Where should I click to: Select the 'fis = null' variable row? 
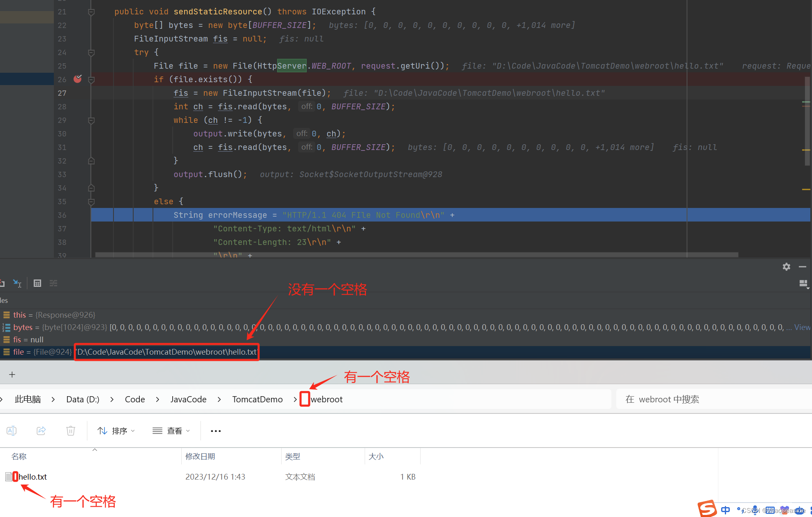pyautogui.click(x=405, y=339)
